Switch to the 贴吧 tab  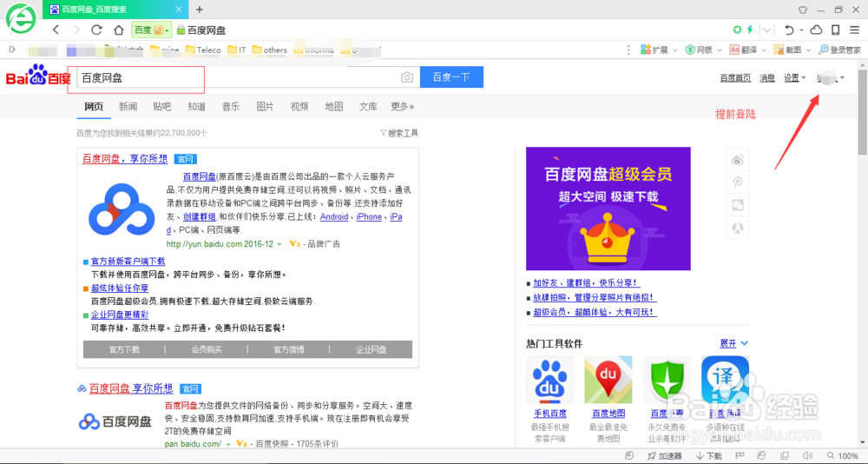[162, 106]
